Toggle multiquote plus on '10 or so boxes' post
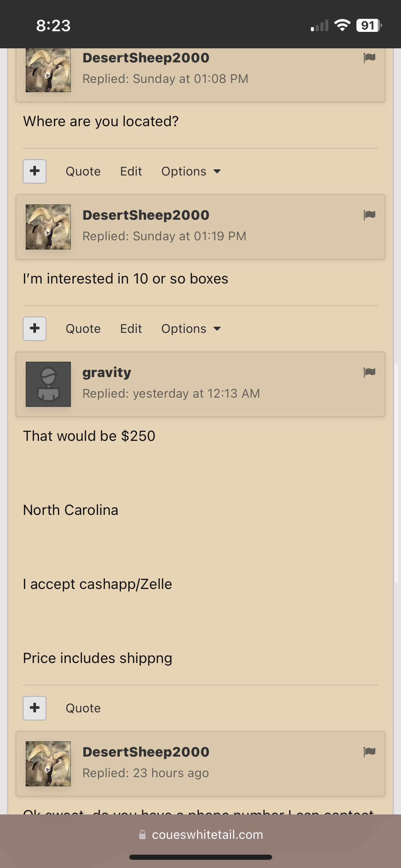Image resolution: width=401 pixels, height=868 pixels. coord(35,329)
